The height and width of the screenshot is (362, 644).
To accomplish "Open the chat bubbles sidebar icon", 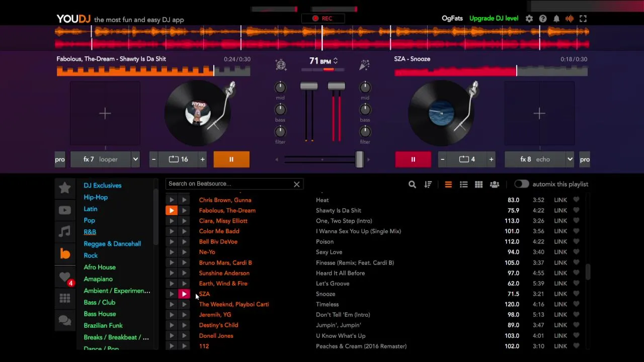I will coord(64,320).
